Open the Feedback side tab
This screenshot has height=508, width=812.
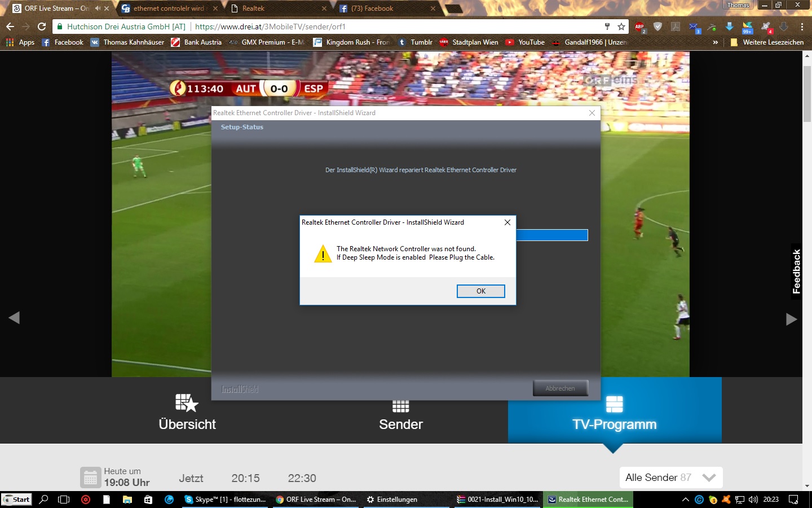pyautogui.click(x=796, y=271)
